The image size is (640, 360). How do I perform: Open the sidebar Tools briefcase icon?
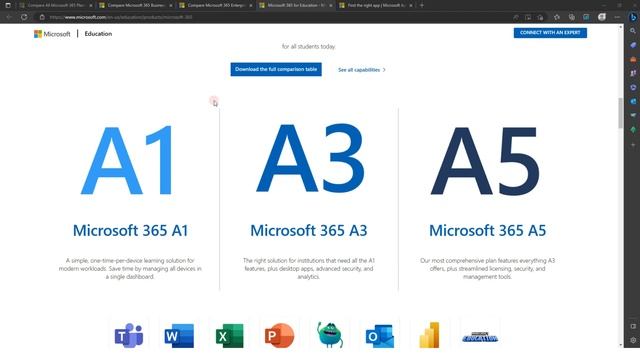(633, 59)
